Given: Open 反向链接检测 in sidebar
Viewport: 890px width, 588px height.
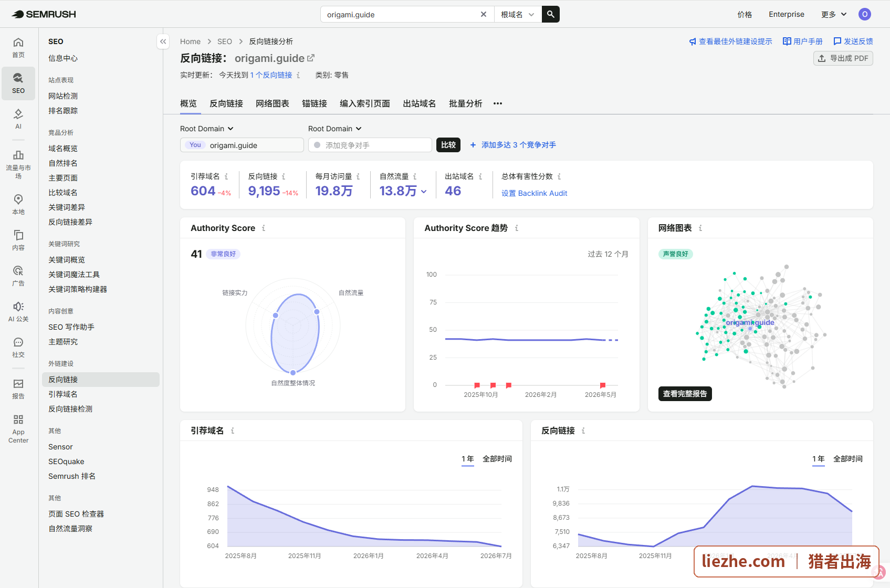Looking at the screenshot, I should 70,409.
